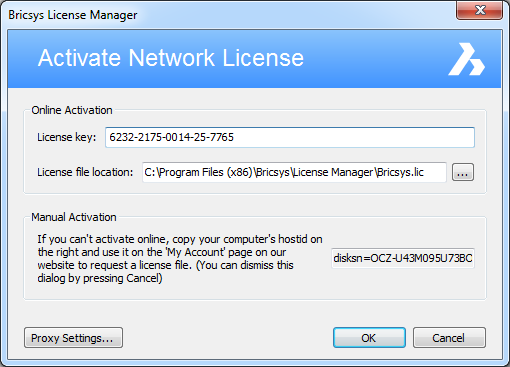
Task: Click the 'My Account' text in instructions
Action: click(195, 252)
